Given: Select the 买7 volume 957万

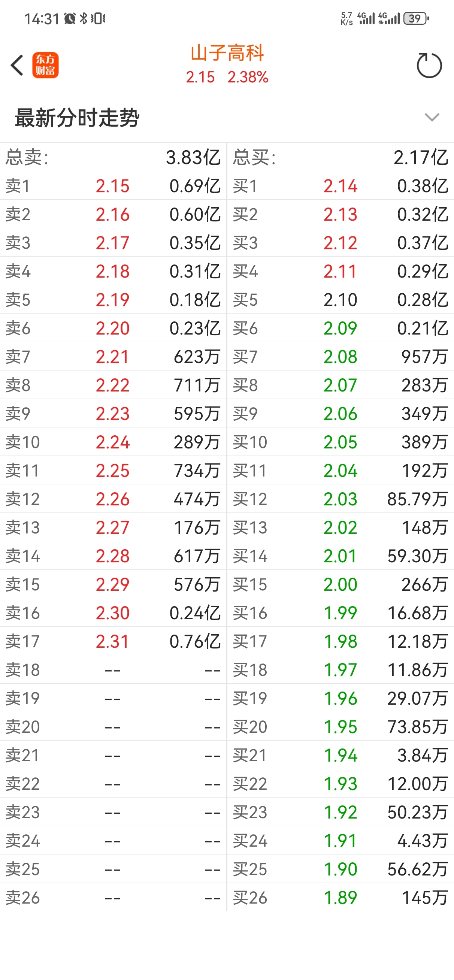Looking at the screenshot, I should pos(425,357).
